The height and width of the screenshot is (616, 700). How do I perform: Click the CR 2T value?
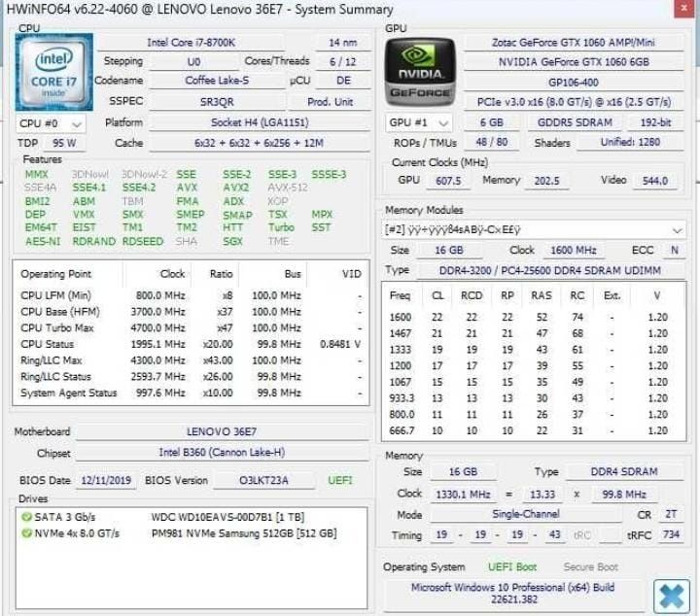[x=671, y=514]
